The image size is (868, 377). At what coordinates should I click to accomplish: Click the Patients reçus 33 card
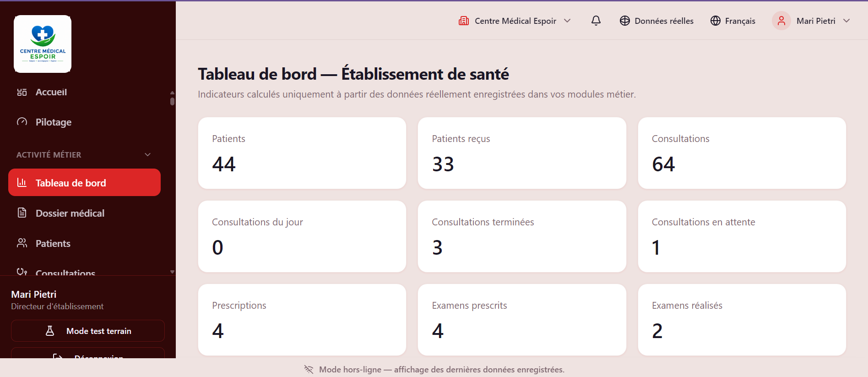tap(522, 153)
